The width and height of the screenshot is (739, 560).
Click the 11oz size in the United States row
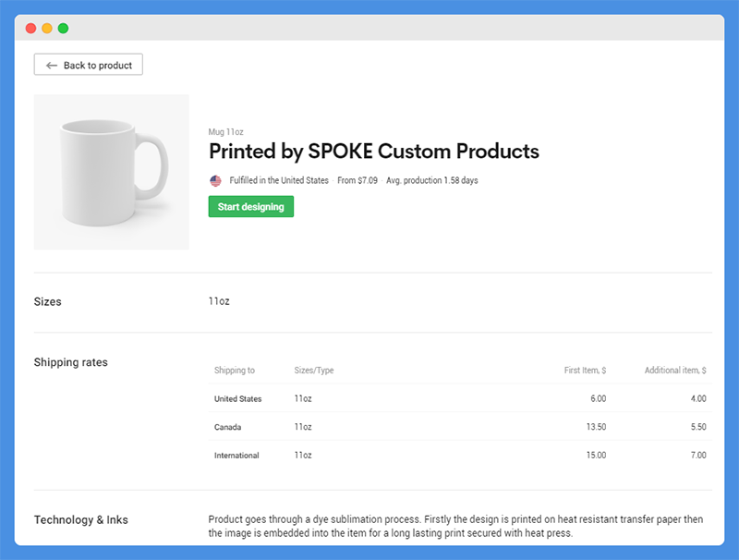[x=303, y=399]
